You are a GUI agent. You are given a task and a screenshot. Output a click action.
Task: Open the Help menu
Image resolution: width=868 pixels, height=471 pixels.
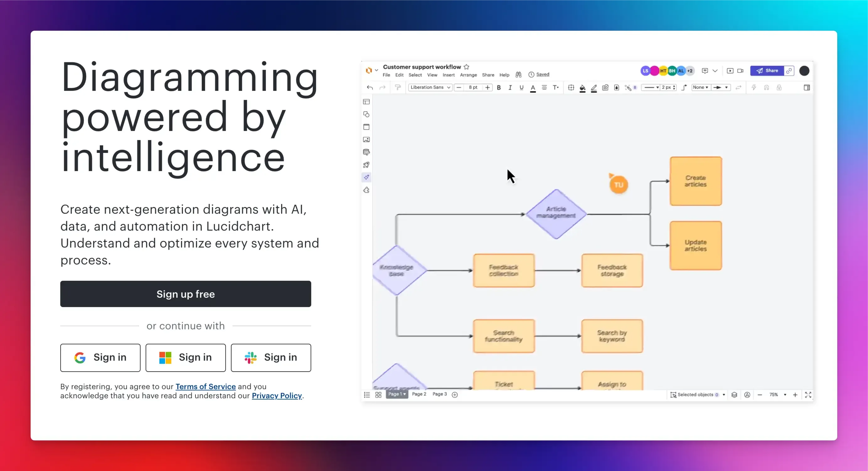(x=504, y=75)
